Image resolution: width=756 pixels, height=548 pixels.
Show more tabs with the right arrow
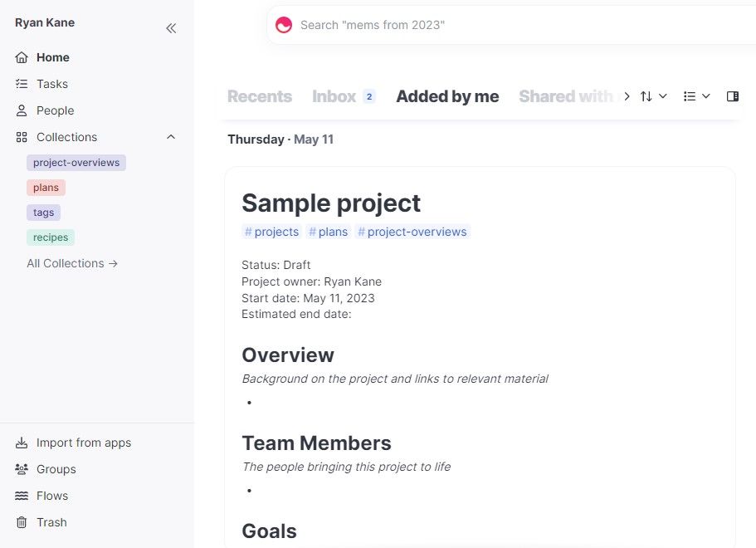tap(627, 96)
